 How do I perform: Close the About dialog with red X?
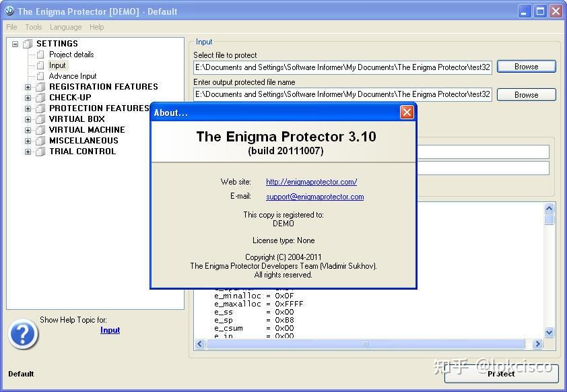(407, 112)
